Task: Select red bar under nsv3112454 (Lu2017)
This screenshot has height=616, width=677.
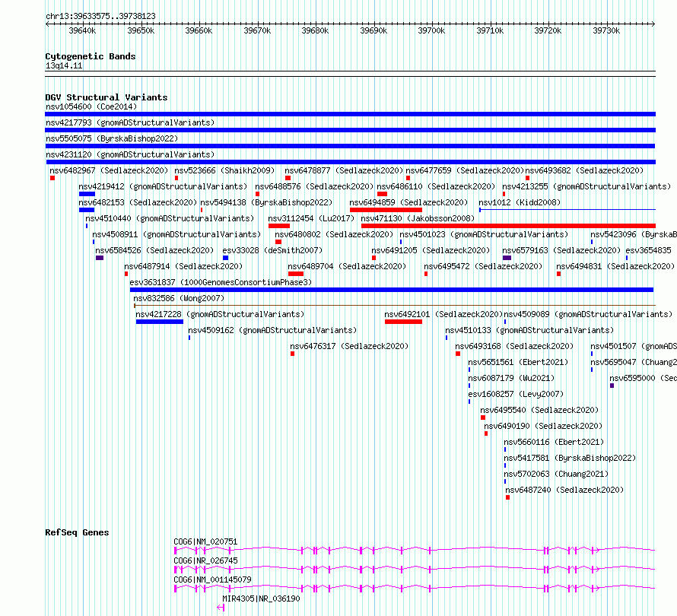Action: [279, 226]
